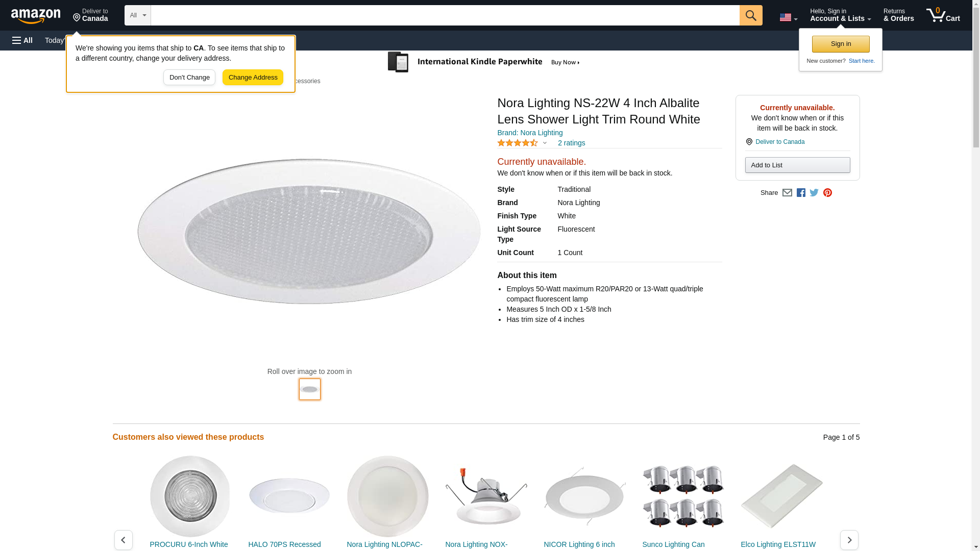Click previous arrow in product carousel

124,540
